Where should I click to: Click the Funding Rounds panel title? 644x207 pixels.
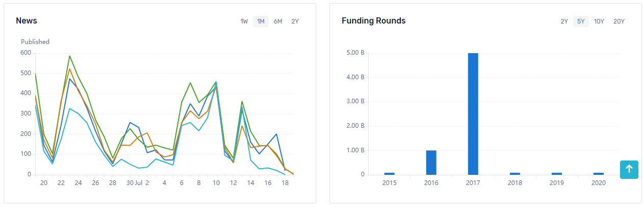tap(373, 21)
